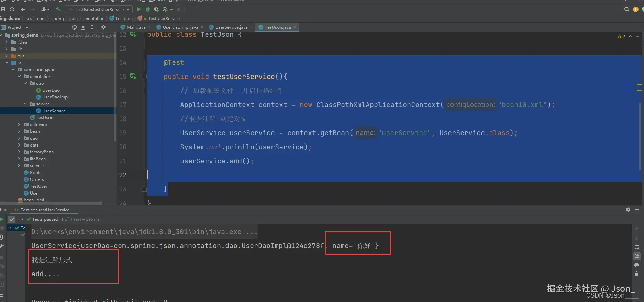
Task: Collapse the annotation package
Action: (19, 76)
